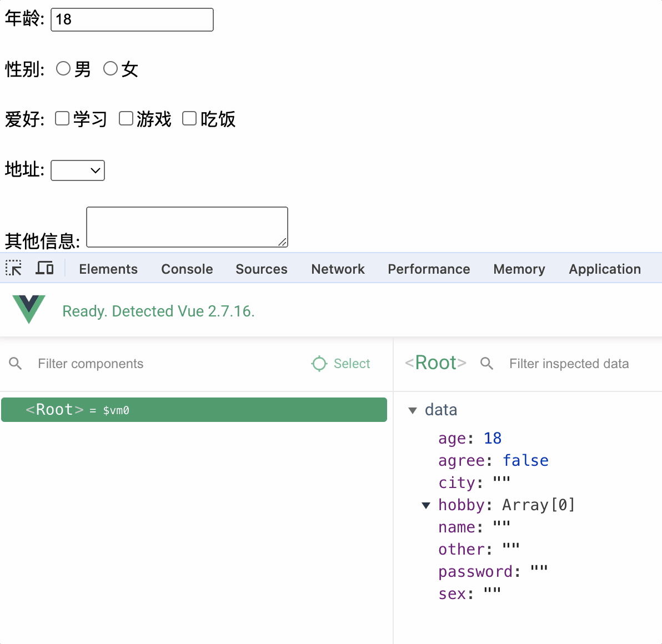Open the Elements tab
The width and height of the screenshot is (662, 644).
pyautogui.click(x=108, y=269)
